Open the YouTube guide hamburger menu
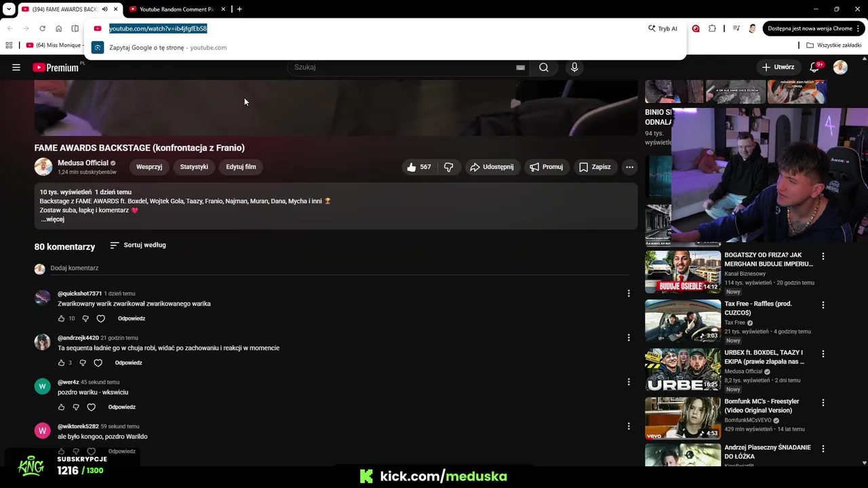Image resolution: width=868 pixels, height=488 pixels. coord(16,67)
